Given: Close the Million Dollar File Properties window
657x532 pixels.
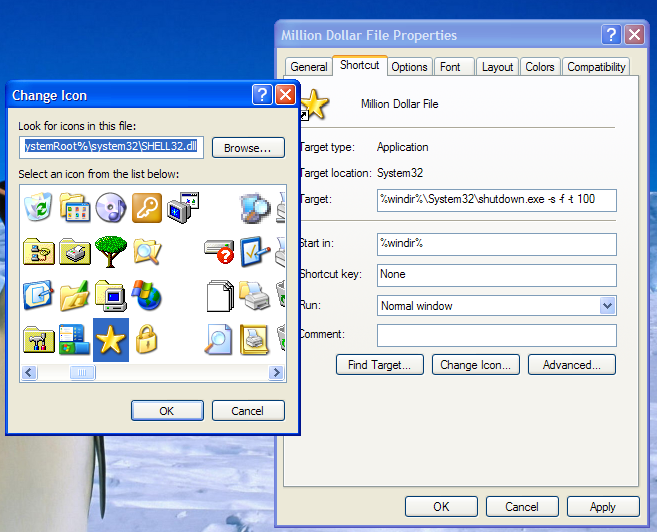Looking at the screenshot, I should [x=634, y=34].
